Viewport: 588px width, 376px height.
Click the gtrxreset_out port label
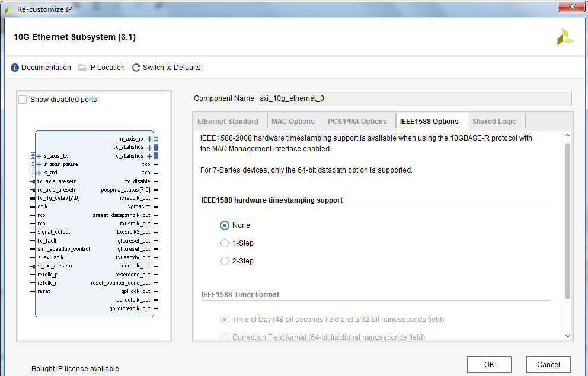(134, 249)
